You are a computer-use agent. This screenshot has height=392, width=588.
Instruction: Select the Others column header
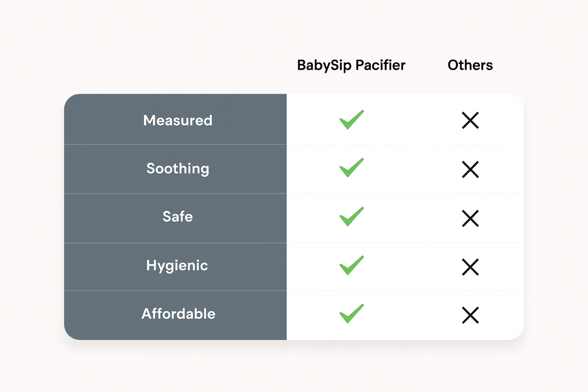[470, 65]
